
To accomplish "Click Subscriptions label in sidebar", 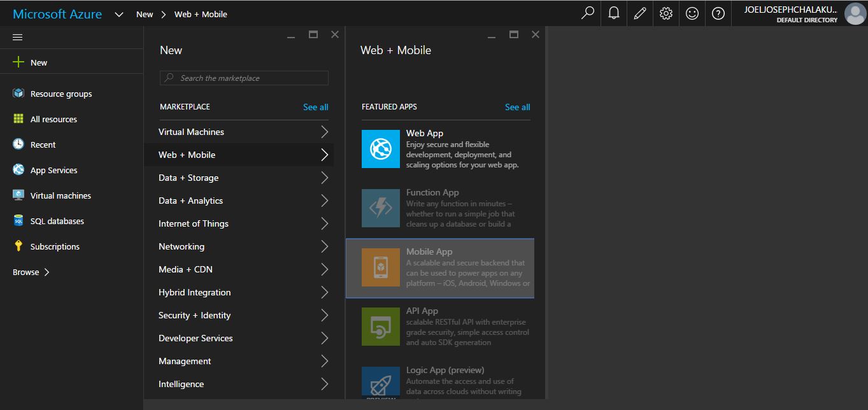I will pyautogui.click(x=55, y=246).
